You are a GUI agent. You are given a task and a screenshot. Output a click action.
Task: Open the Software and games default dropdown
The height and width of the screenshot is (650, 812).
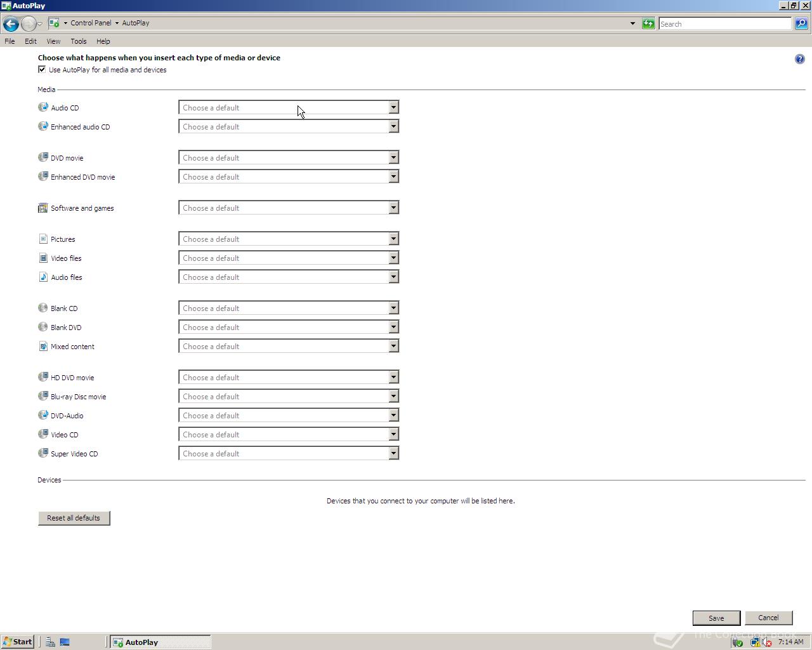289,208
